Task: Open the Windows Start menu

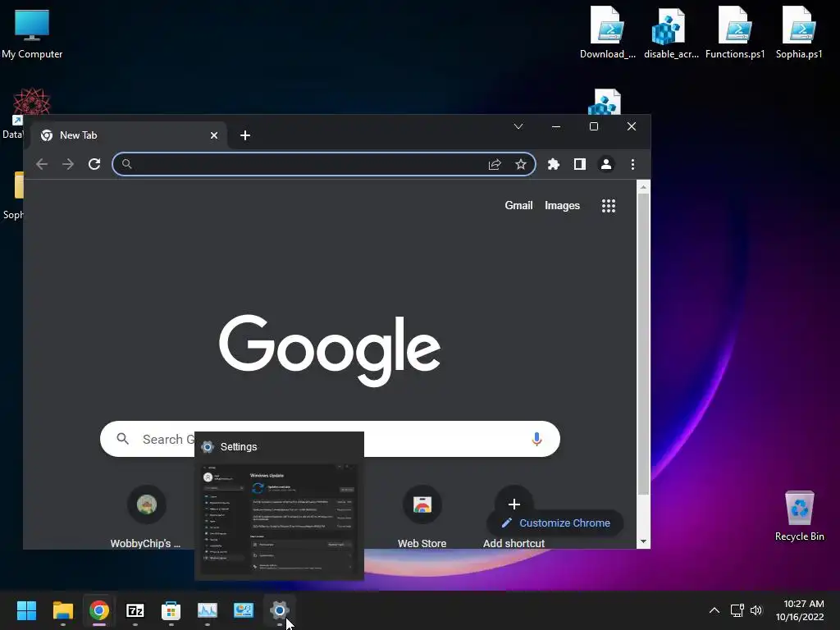Action: tap(27, 610)
